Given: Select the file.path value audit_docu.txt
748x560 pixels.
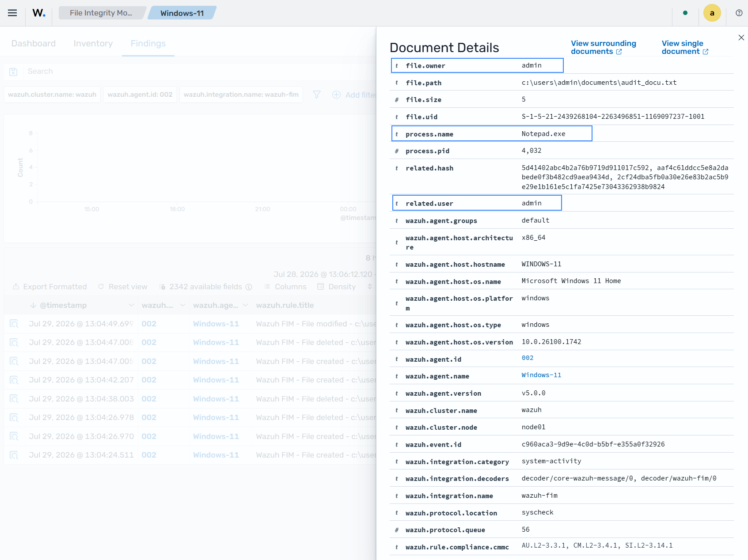Looking at the screenshot, I should pos(599,83).
